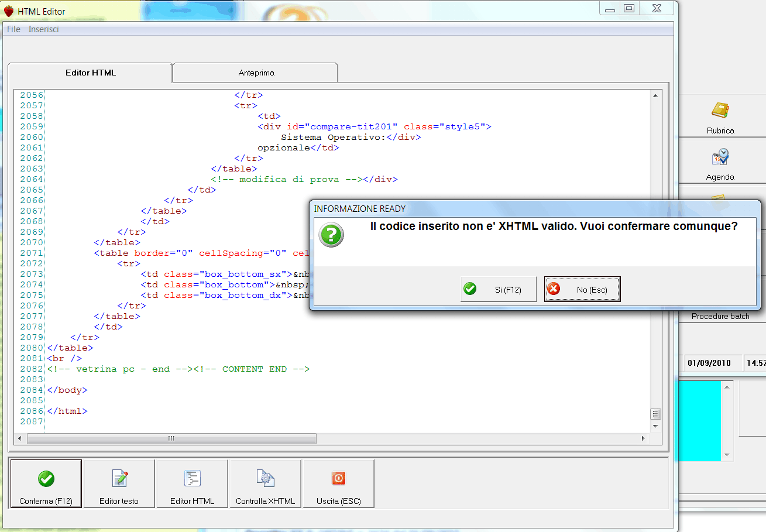Viewport: 766px width, 532px height.
Task: Click the 'modifica di prova' comment line
Action: [304, 179]
